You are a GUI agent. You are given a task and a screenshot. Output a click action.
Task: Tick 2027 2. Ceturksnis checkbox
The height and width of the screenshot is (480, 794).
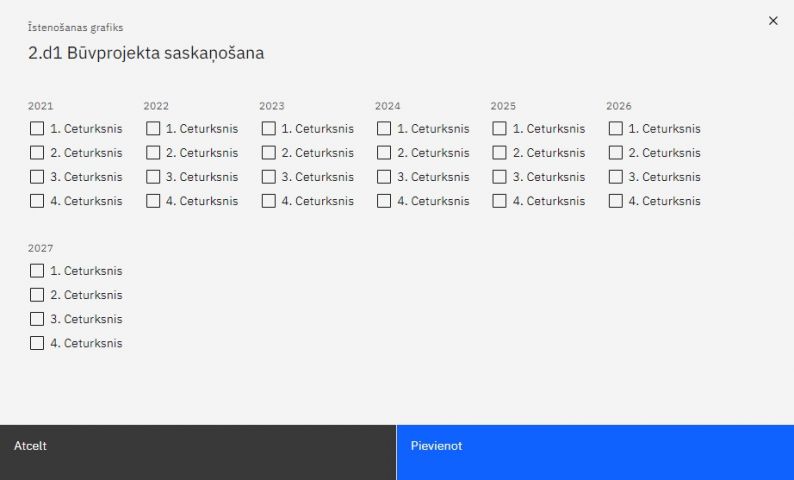pos(37,295)
